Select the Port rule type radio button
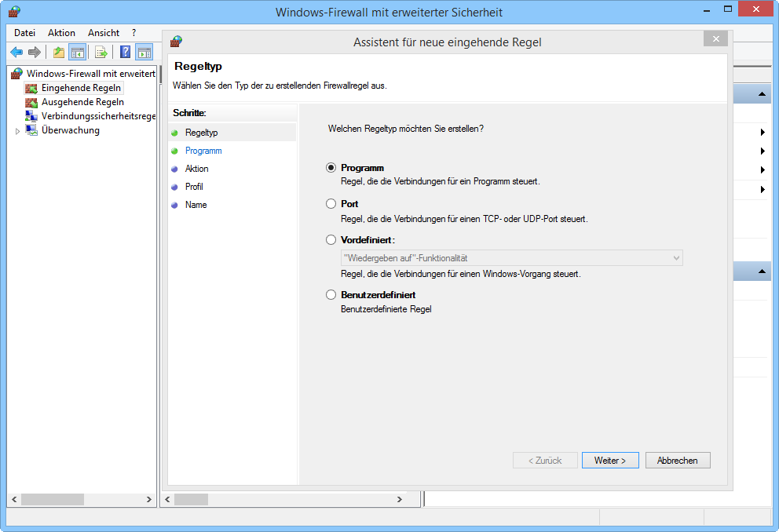The width and height of the screenshot is (779, 532). [331, 203]
